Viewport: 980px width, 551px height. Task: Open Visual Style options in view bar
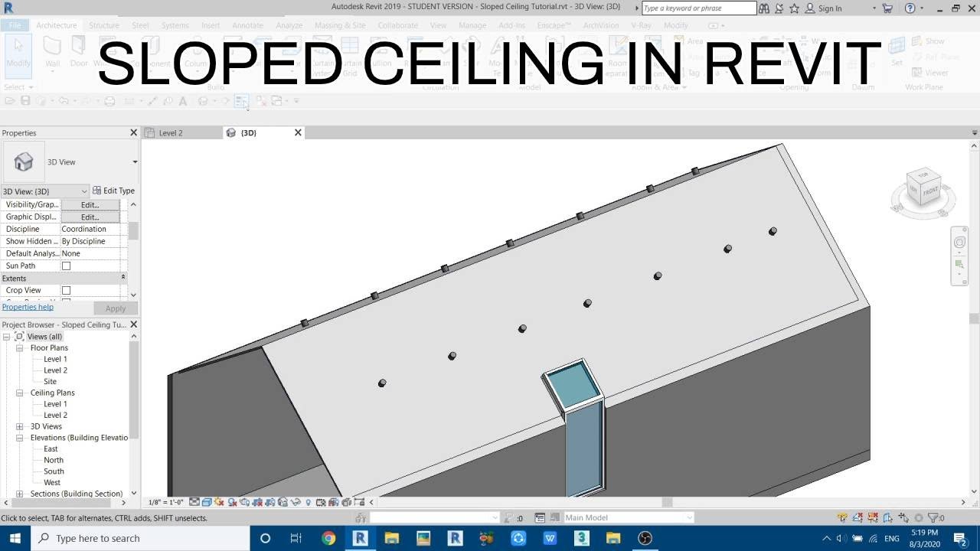pyautogui.click(x=207, y=502)
